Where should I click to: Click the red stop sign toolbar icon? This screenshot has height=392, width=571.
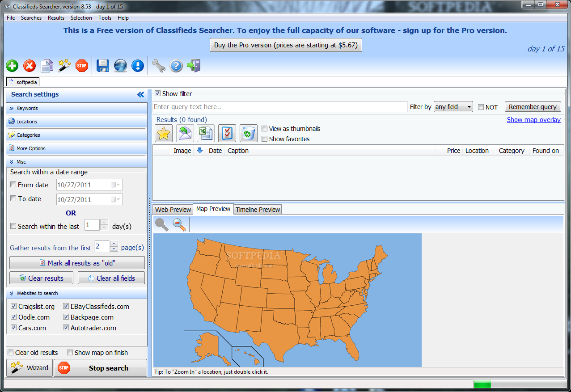point(82,66)
